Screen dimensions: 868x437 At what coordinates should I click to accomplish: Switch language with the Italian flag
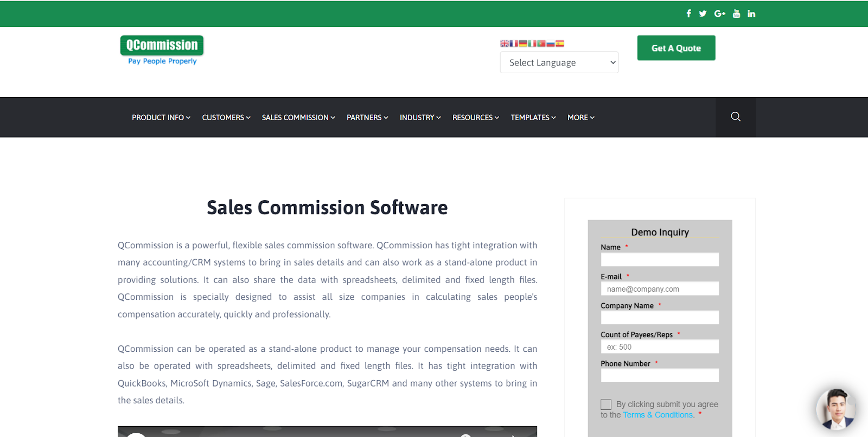tap(532, 43)
